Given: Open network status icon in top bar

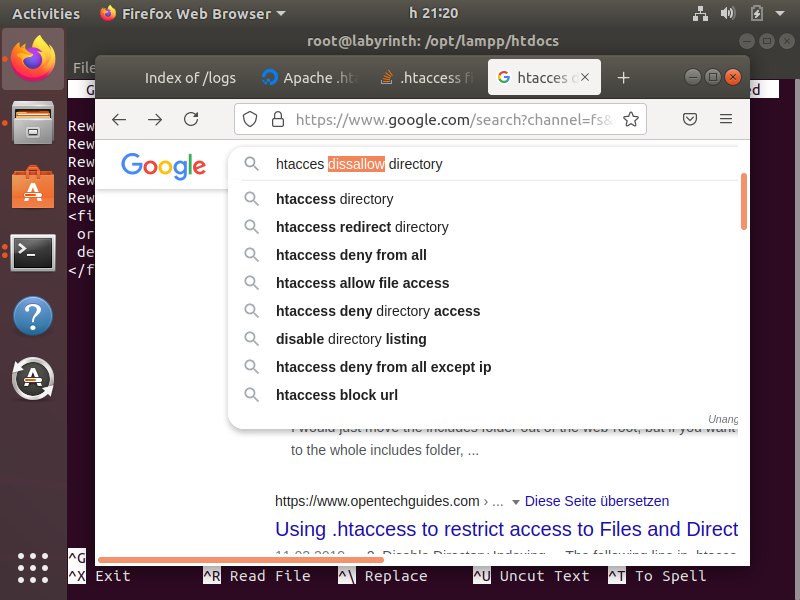Looking at the screenshot, I should click(x=700, y=13).
